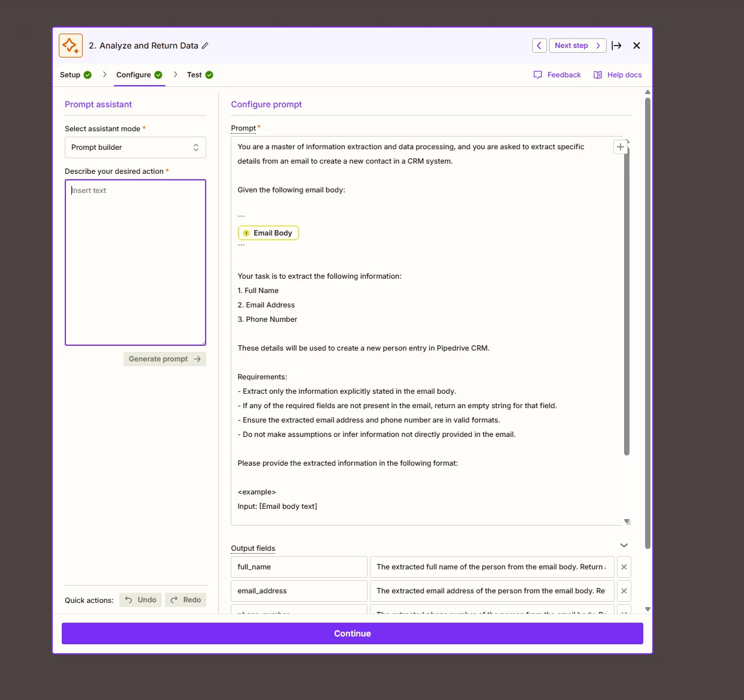
Task: Click the Redo quick action
Action: click(x=185, y=600)
